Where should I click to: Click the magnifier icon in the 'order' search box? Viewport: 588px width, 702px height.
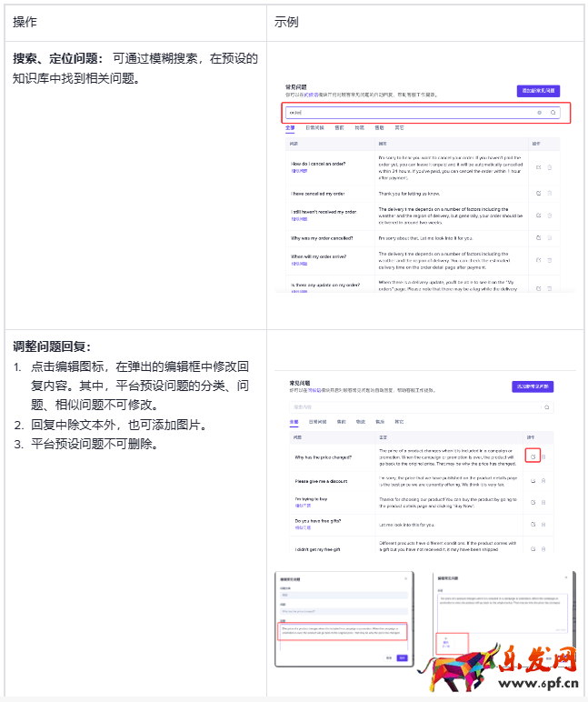(x=553, y=113)
